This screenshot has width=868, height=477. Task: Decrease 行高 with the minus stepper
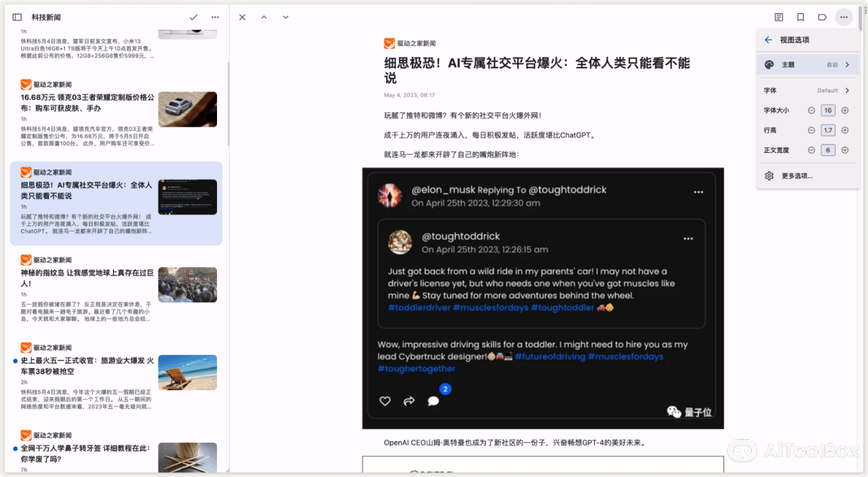(811, 129)
